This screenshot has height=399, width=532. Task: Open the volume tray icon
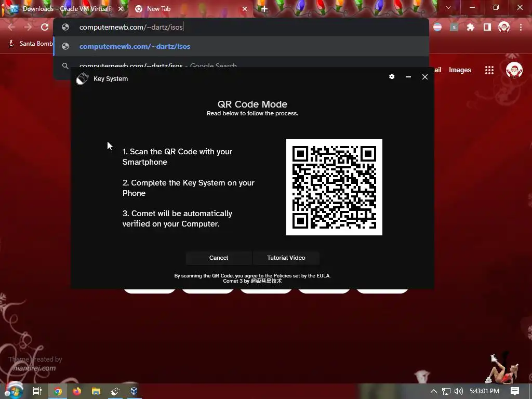(x=459, y=391)
